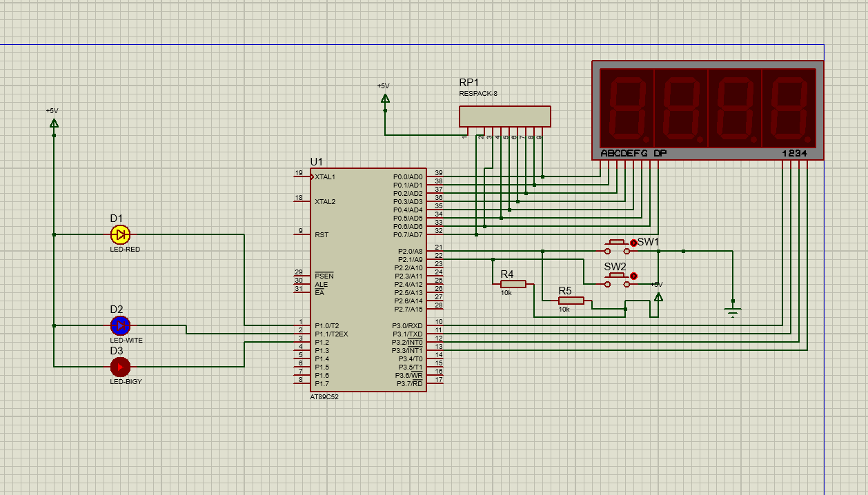868x495 pixels.
Task: Click the third digit of the seven-segment display
Action: [734, 107]
